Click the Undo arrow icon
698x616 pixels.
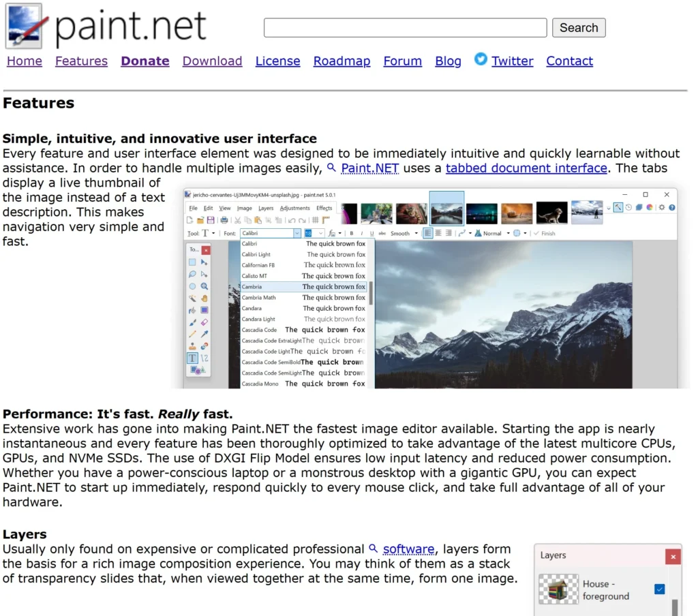pos(292,220)
